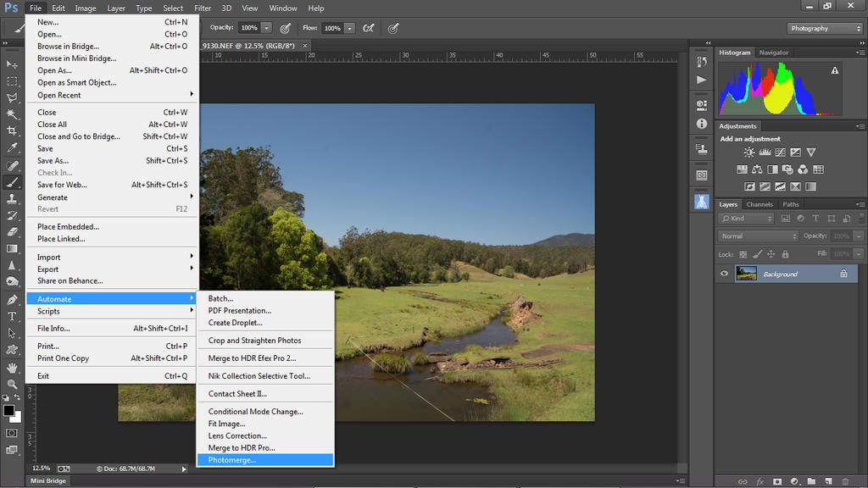The image size is (868, 488).
Task: Click the layer styles fx icon
Action: coord(760,481)
